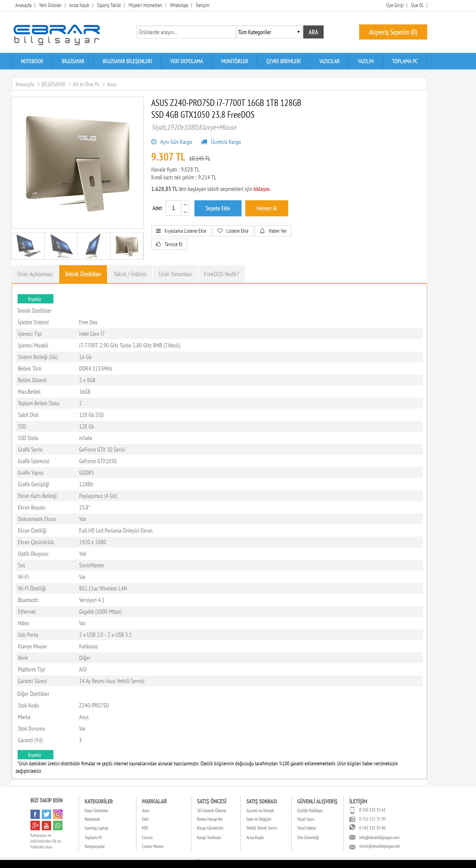Click Sepete Ekle button
476x868 pixels.
(x=218, y=208)
